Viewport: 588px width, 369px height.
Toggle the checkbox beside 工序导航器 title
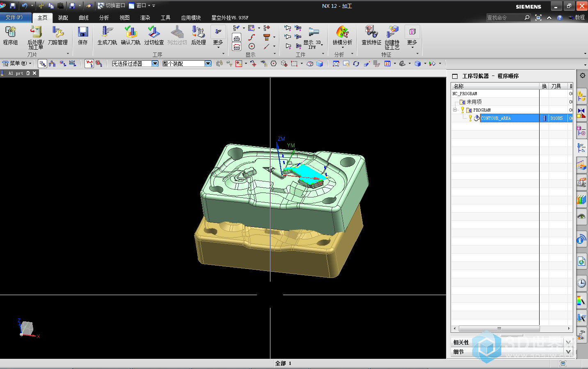tap(455, 76)
